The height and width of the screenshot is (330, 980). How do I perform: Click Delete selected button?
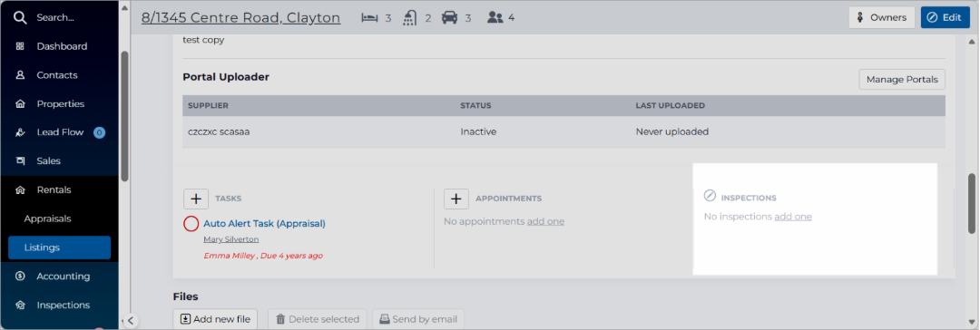click(x=318, y=319)
